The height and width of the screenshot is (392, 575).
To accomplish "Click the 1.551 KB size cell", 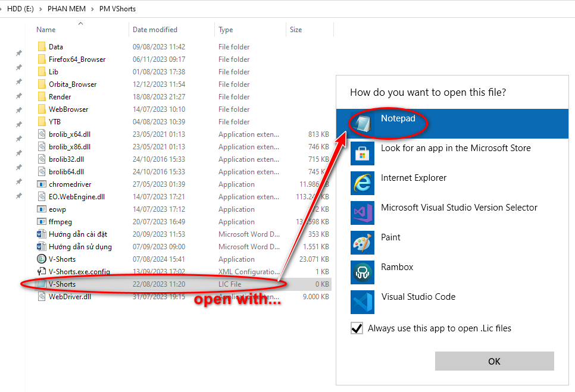I will (315, 246).
